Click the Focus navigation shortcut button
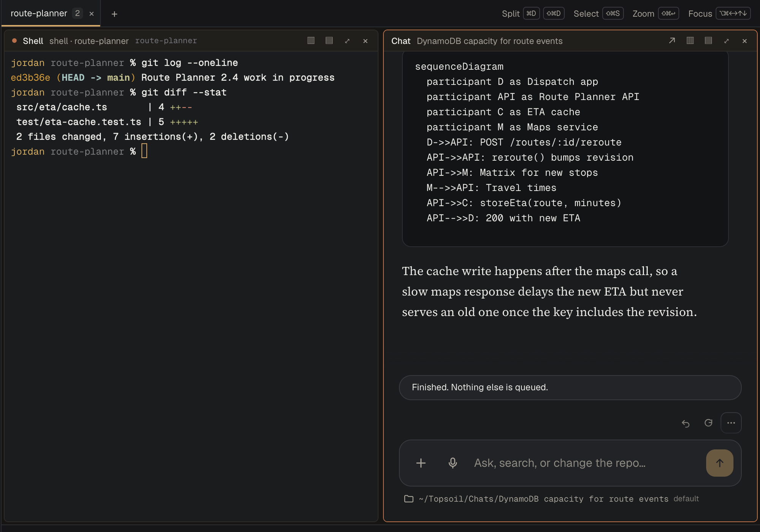760x532 pixels. [x=733, y=14]
